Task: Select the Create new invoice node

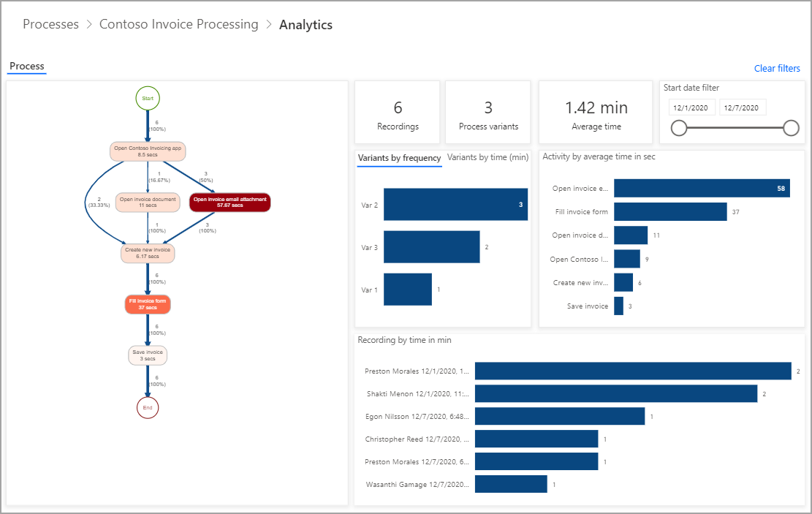Action: coord(147,253)
